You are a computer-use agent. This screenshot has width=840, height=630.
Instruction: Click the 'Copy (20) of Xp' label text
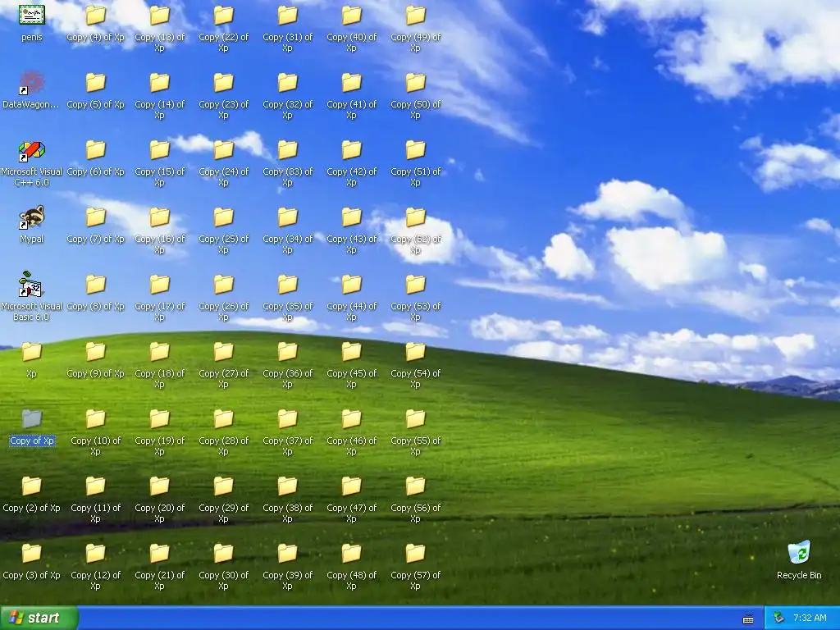click(x=160, y=514)
